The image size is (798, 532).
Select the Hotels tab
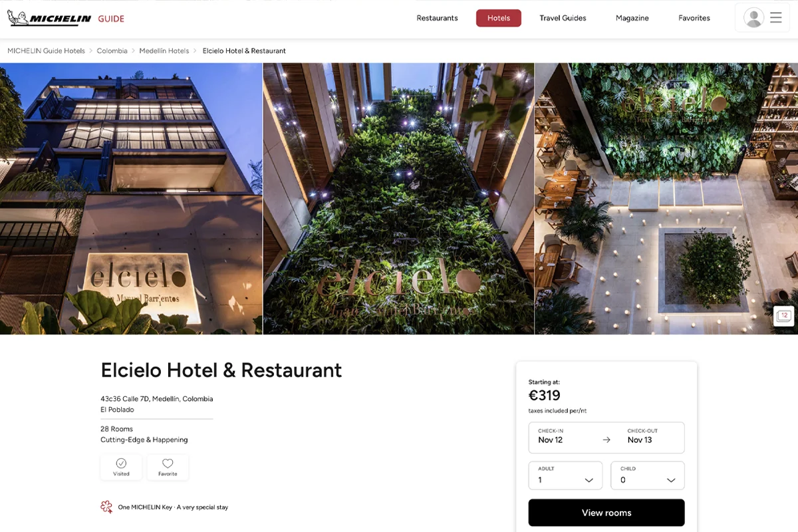(499, 18)
